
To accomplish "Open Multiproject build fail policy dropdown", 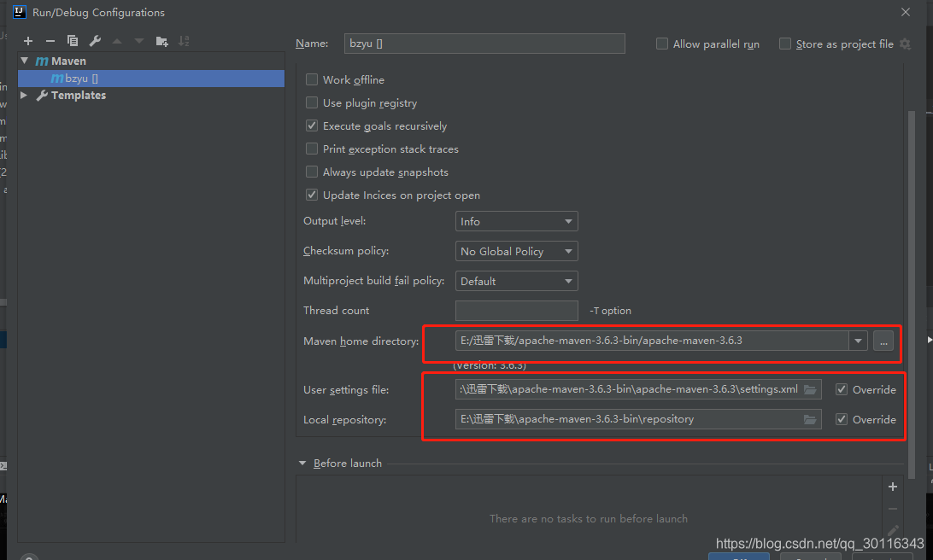I will pos(516,281).
